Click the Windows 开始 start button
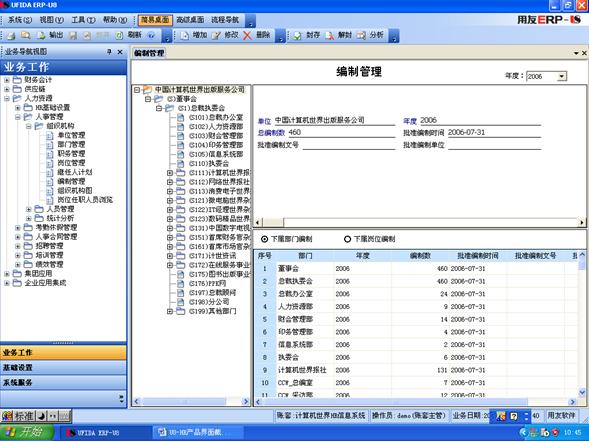Image resolution: width=589 pixels, height=442 pixels. 26,432
